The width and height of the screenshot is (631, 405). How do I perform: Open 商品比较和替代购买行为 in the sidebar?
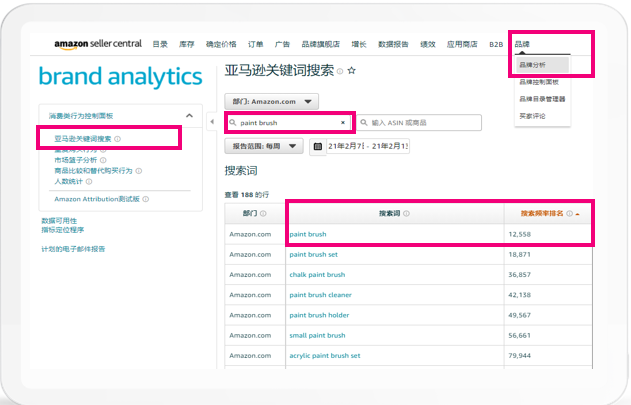click(x=93, y=171)
